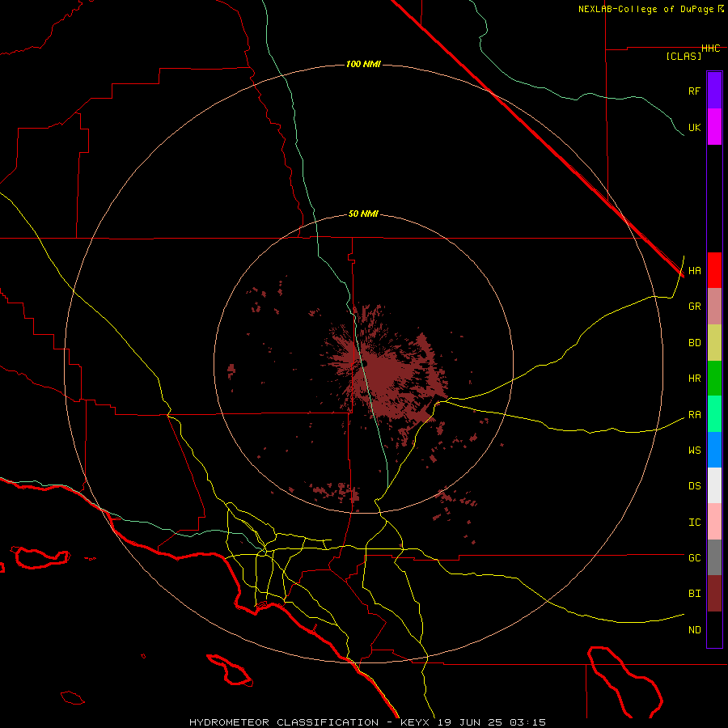Click the GC legend label
728x728 pixels.
tap(694, 558)
